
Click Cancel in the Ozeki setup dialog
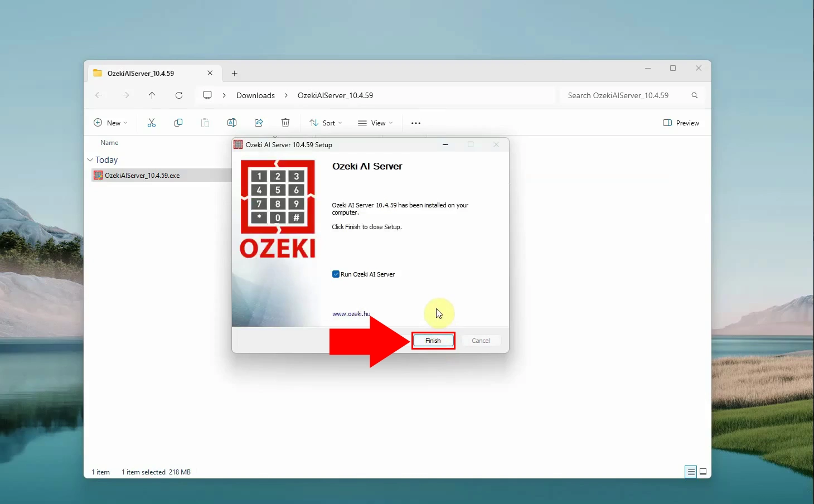[481, 341]
